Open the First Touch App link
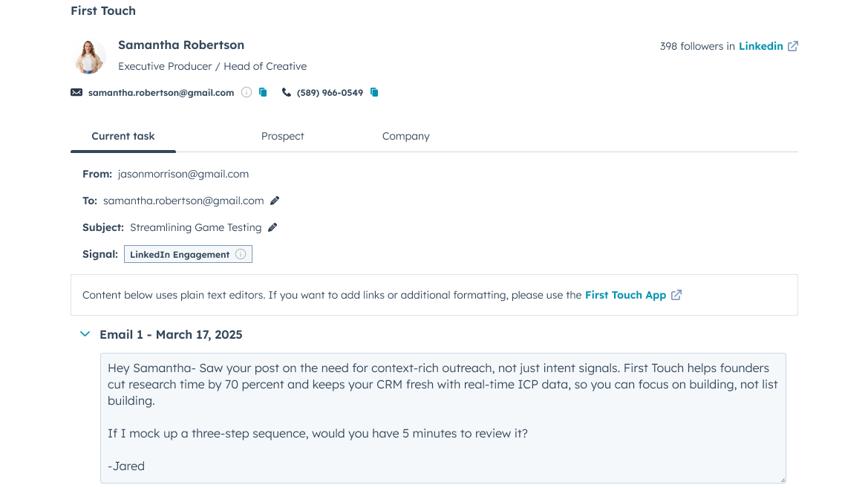This screenshot has width=868, height=488. coord(625,294)
